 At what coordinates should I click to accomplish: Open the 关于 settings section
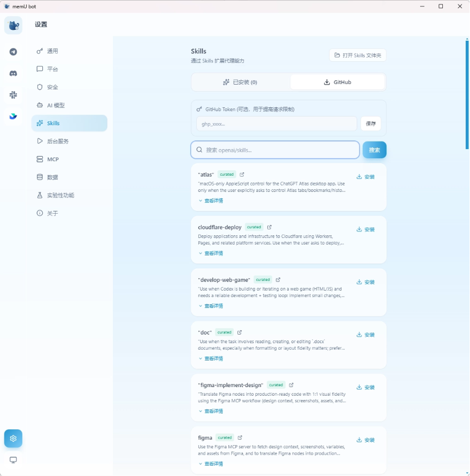pos(69,214)
